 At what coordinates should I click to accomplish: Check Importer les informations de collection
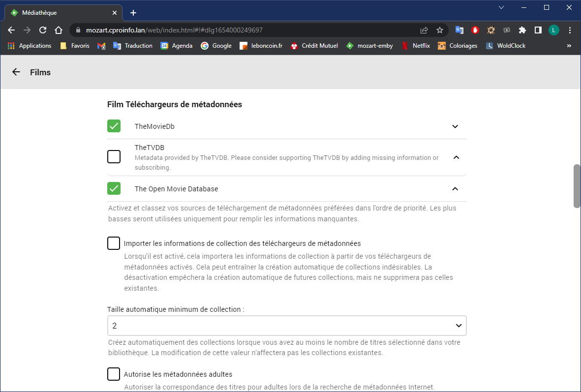coord(114,243)
